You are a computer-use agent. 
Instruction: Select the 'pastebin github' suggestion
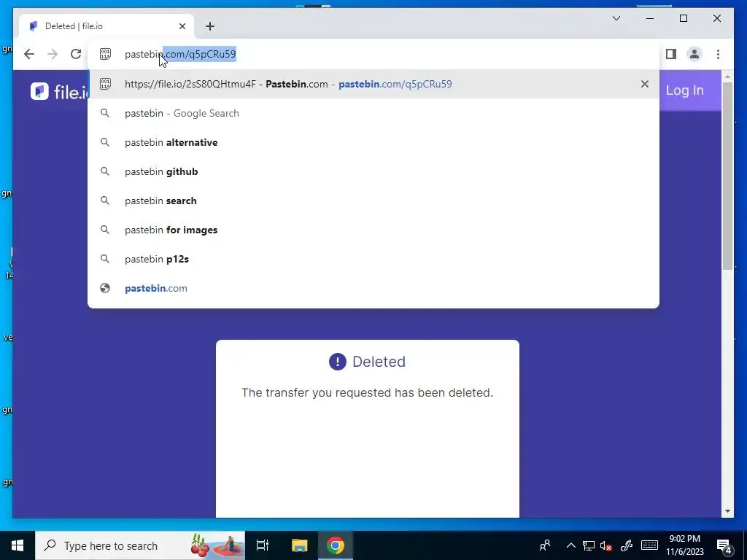(373, 171)
